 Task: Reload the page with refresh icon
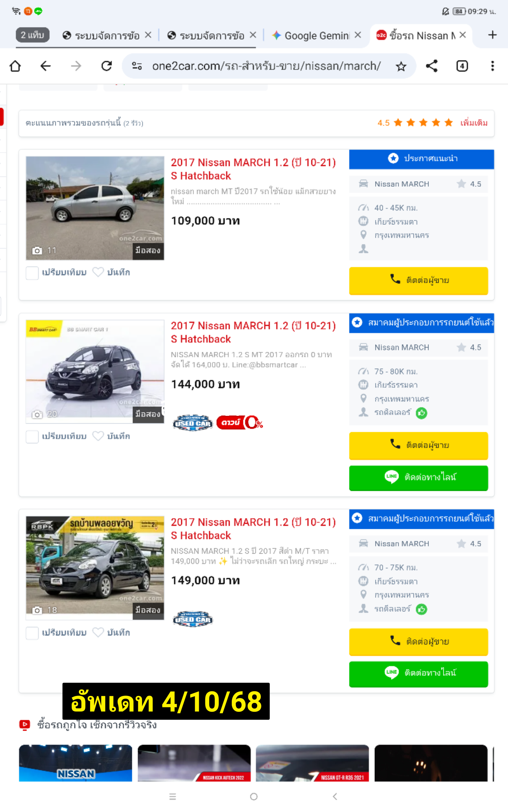tap(107, 66)
